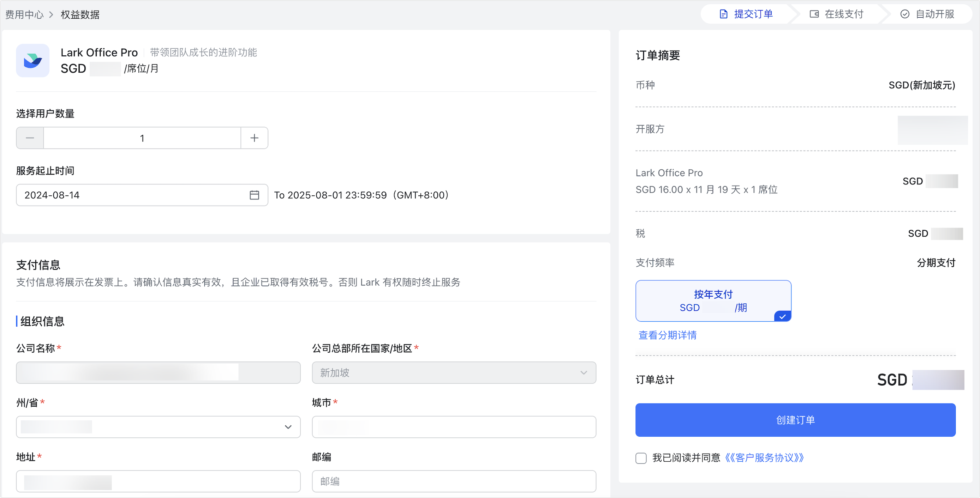980x498 pixels.
Task: Click the user quantity input showing 1
Action: click(142, 138)
